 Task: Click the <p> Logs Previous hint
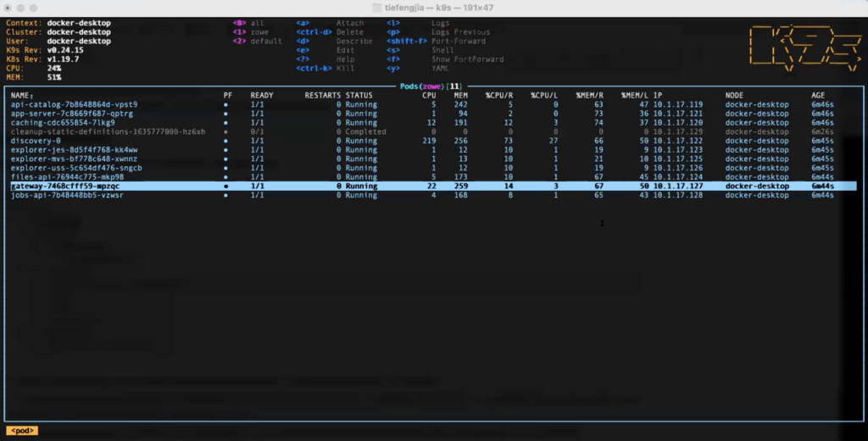pyautogui.click(x=438, y=32)
